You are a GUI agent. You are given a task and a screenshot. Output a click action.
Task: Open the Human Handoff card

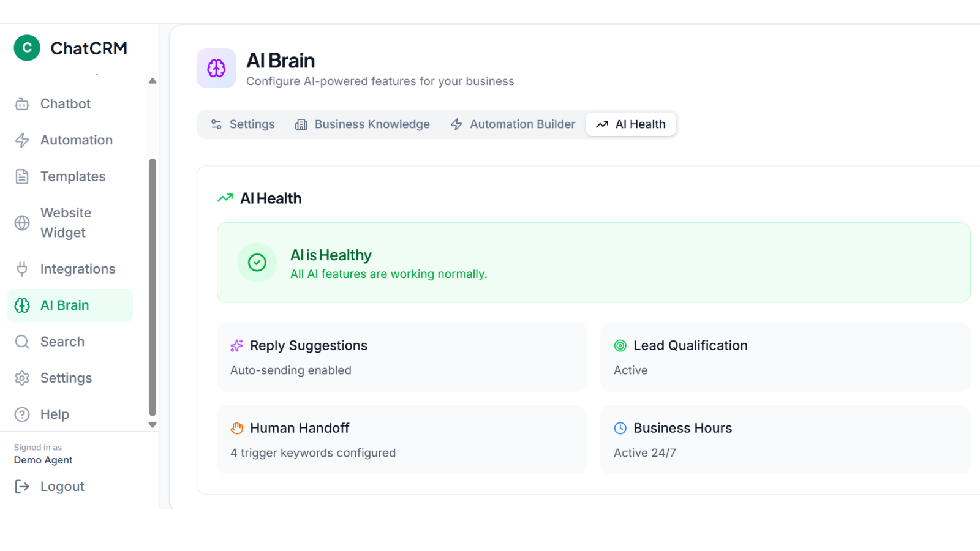tap(402, 440)
